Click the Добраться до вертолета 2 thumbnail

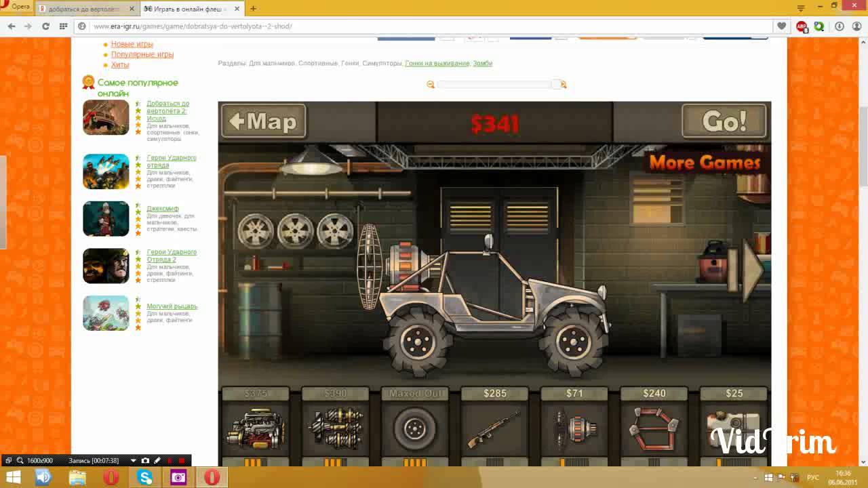106,117
